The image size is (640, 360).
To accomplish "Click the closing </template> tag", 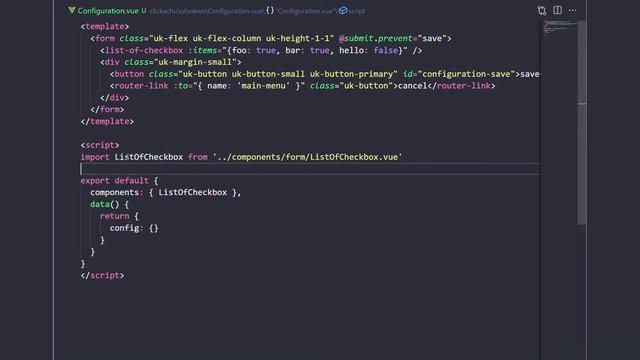I will click(x=107, y=122).
